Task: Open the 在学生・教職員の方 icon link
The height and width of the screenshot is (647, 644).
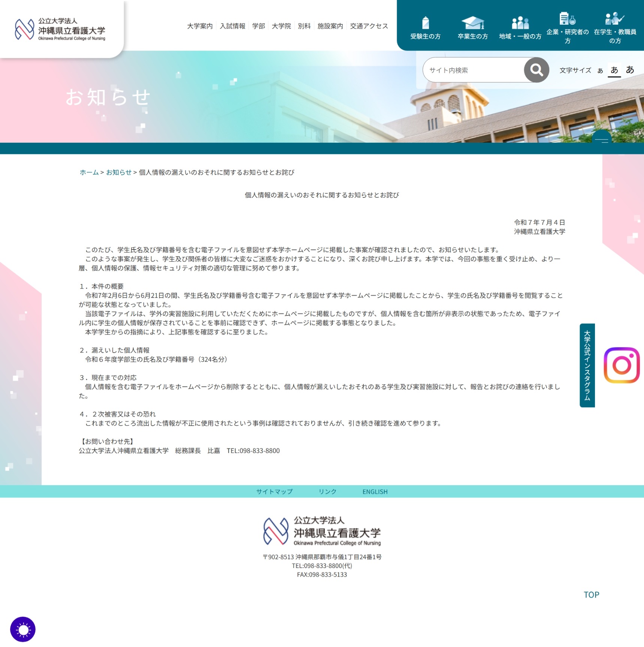Action: 615,28
